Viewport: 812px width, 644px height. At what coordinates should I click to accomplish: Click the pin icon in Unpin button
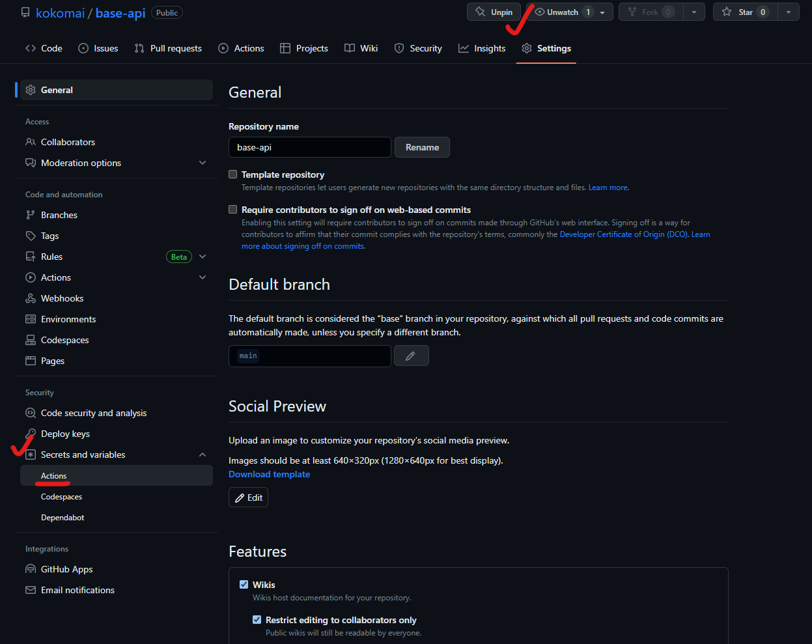coord(481,12)
